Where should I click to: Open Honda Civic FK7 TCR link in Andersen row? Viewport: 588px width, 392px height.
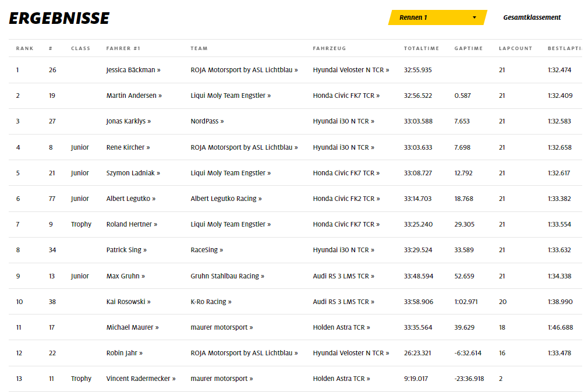click(346, 96)
